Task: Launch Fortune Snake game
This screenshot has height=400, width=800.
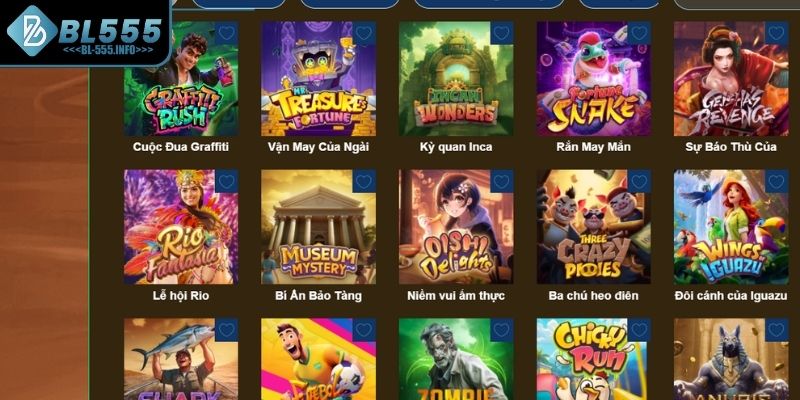Action: click(x=594, y=79)
